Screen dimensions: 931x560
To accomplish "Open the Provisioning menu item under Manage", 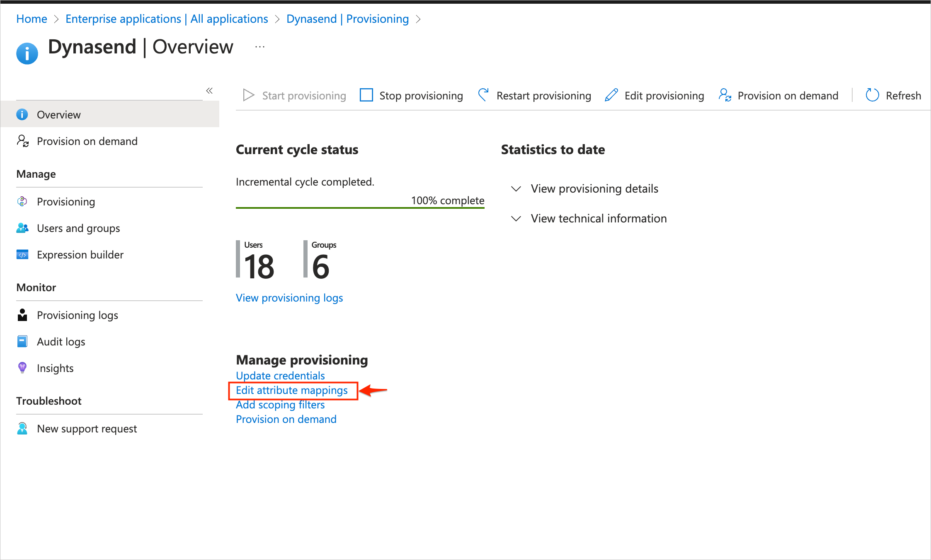I will pos(66,202).
